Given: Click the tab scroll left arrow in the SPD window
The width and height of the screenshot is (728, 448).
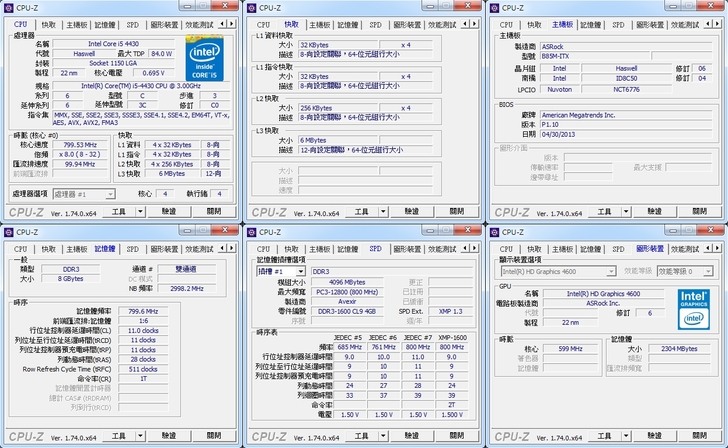Looking at the screenshot, I should [x=465, y=248].
